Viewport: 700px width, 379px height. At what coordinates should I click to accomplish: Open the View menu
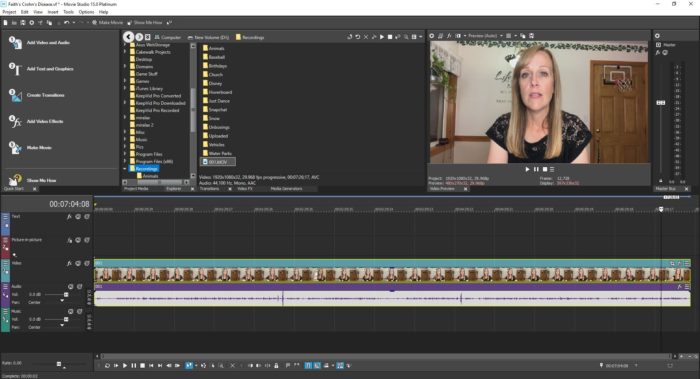coord(38,12)
